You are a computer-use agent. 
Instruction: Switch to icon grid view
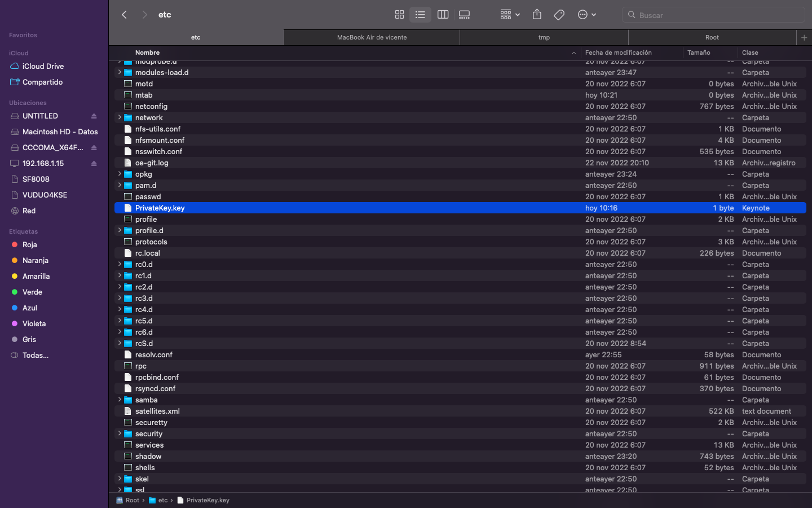[399, 15]
